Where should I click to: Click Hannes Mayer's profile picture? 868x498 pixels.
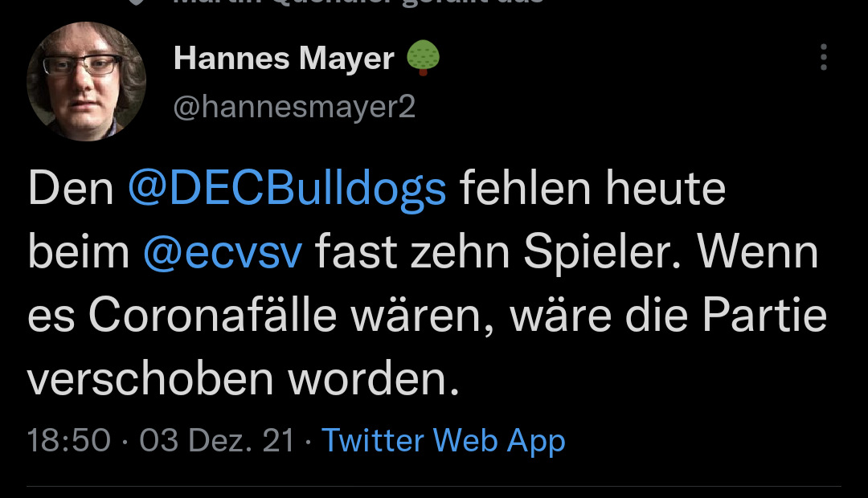coord(87,81)
